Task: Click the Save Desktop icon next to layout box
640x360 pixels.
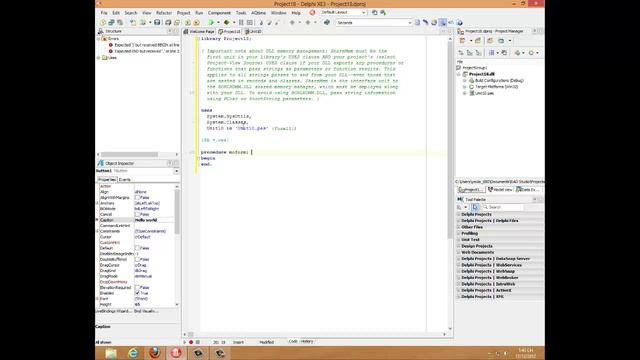Action: pyautogui.click(x=375, y=13)
